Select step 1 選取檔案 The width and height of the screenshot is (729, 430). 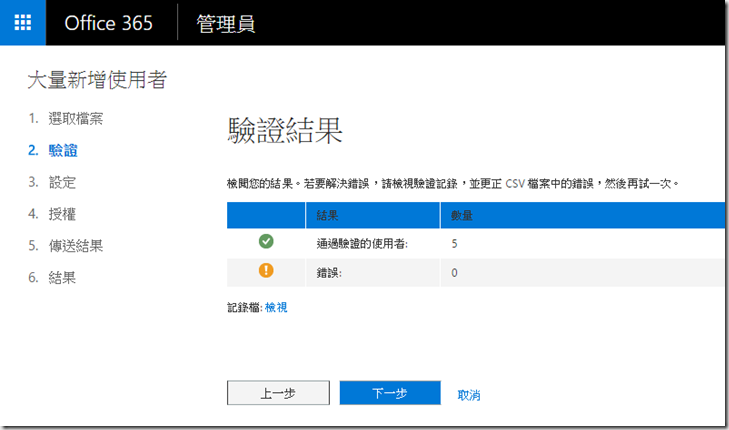pos(75,119)
